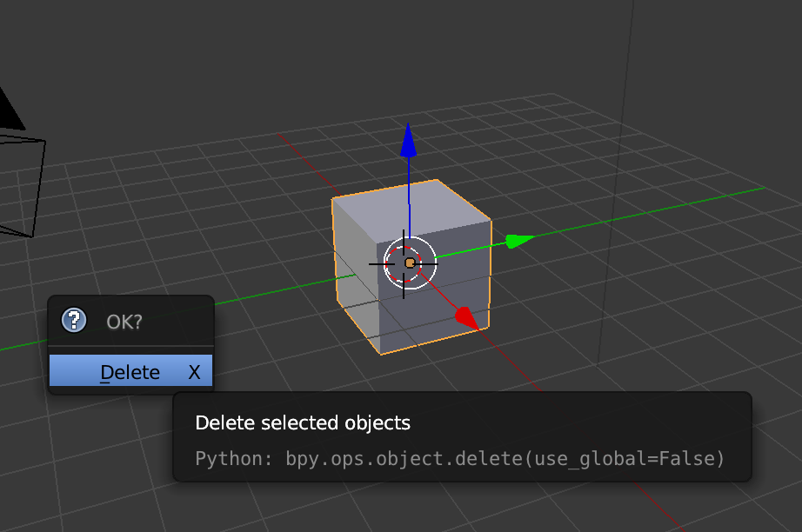
Task: Click the green Y-axis manipulator arrow
Action: [519, 240]
